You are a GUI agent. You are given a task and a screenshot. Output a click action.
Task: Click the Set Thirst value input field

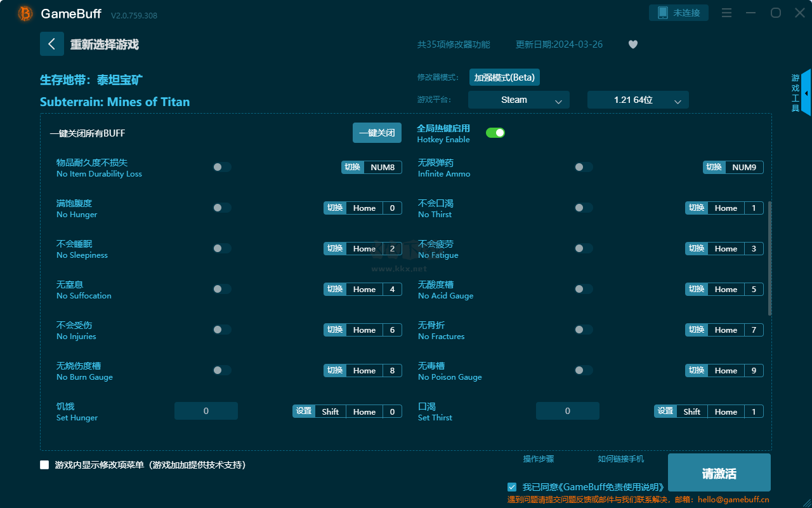tap(568, 411)
